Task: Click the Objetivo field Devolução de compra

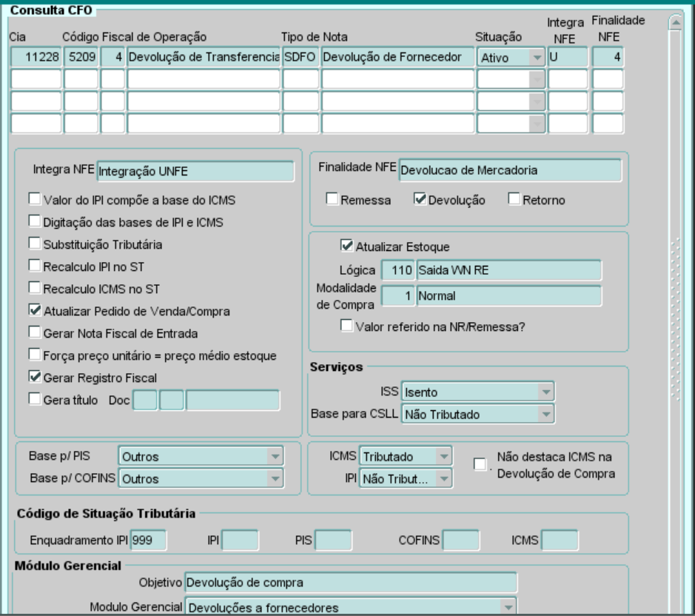Action: (x=351, y=582)
